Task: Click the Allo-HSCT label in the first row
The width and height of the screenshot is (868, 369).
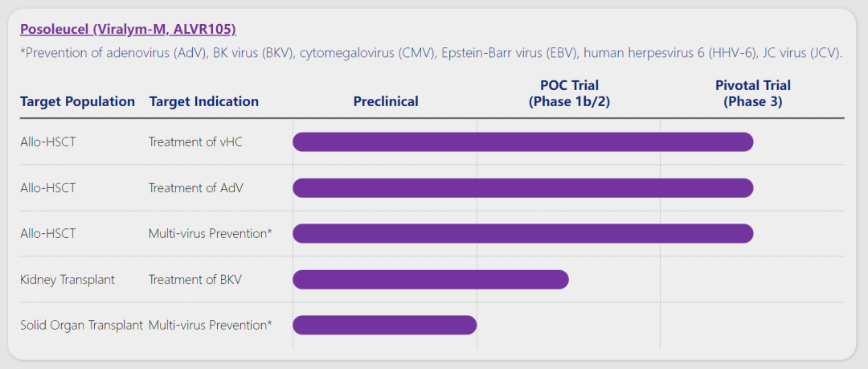Action: pos(48,142)
